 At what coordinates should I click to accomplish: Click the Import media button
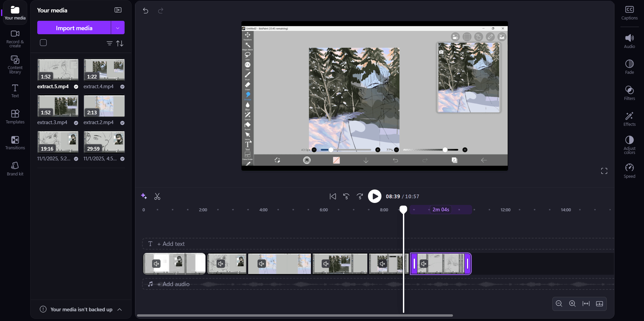pos(74,28)
